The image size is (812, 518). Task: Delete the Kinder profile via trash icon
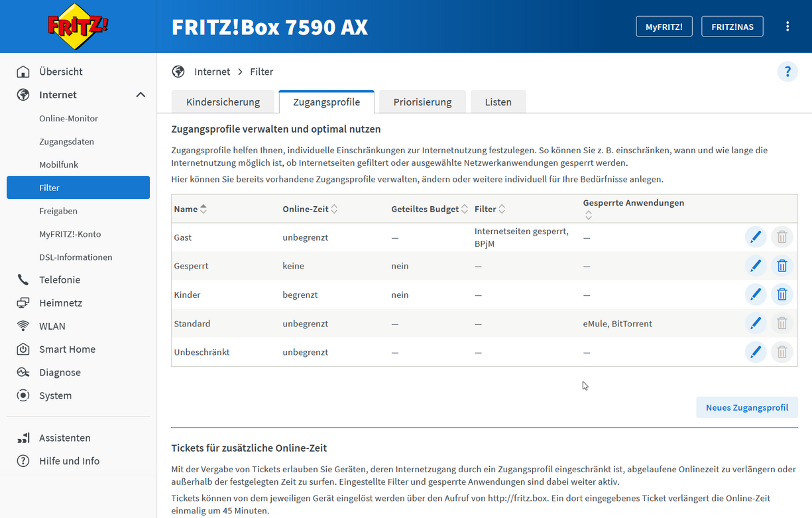tap(782, 294)
